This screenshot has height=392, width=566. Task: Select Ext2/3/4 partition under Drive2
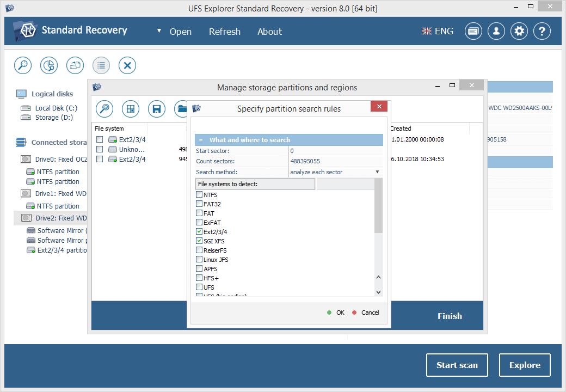[57, 250]
